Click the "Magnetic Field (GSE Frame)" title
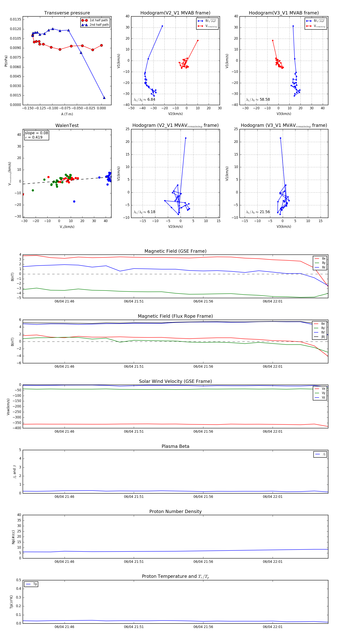The width and height of the screenshot is (351, 644). point(175,251)
